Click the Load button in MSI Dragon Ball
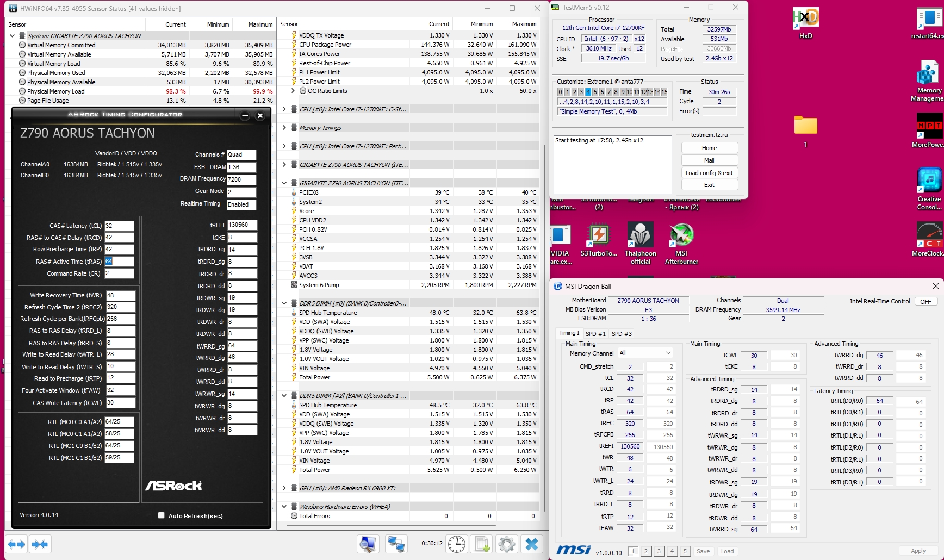 pos(727,551)
